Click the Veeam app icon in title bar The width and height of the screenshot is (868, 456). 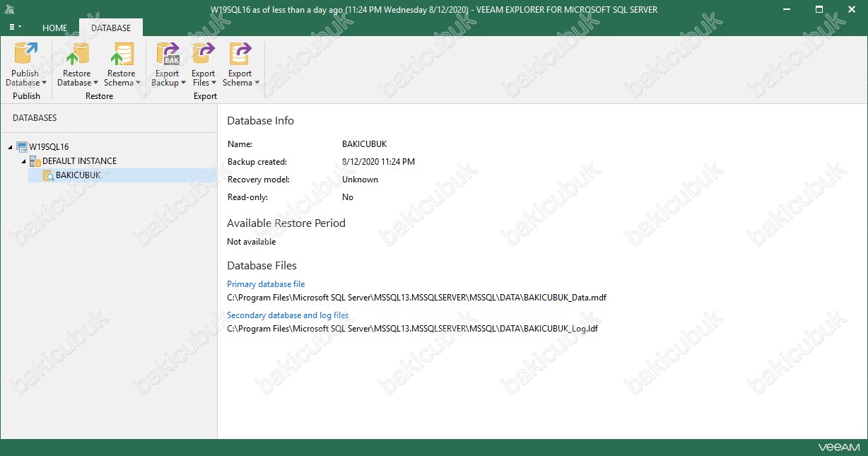coord(10,10)
